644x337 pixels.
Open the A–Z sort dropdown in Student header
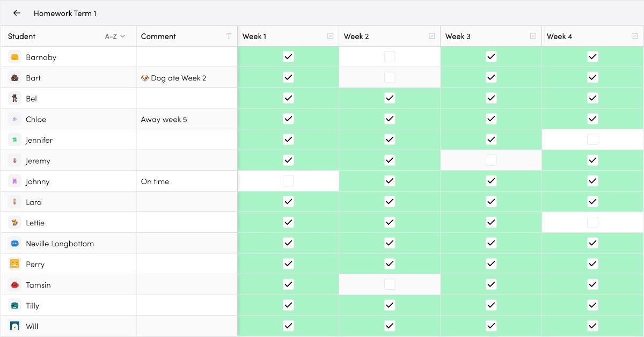115,36
